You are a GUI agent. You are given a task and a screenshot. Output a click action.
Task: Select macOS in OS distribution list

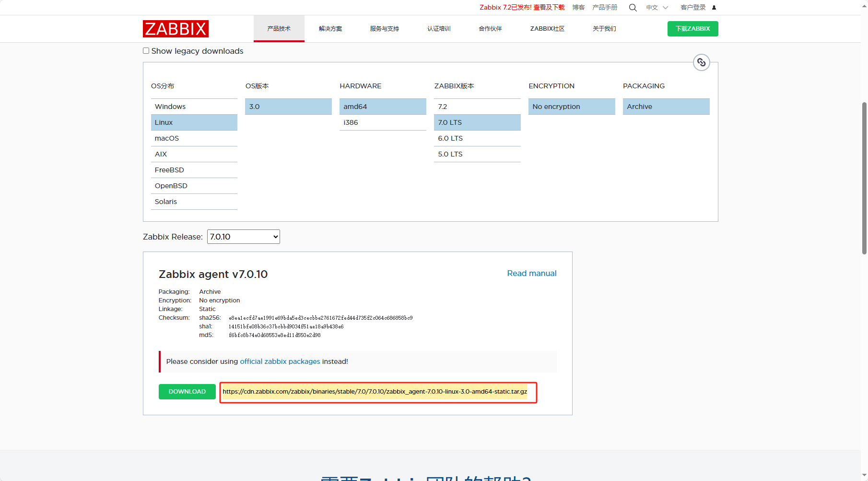(x=194, y=138)
